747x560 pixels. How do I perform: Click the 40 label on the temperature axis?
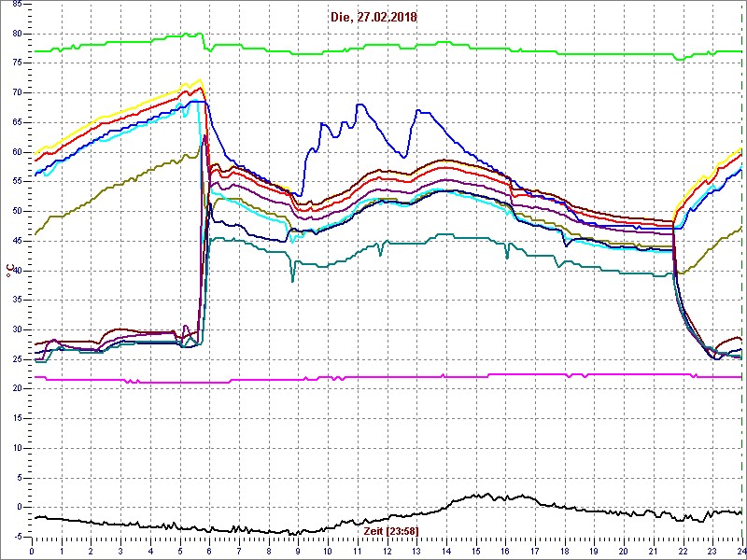coord(17,271)
